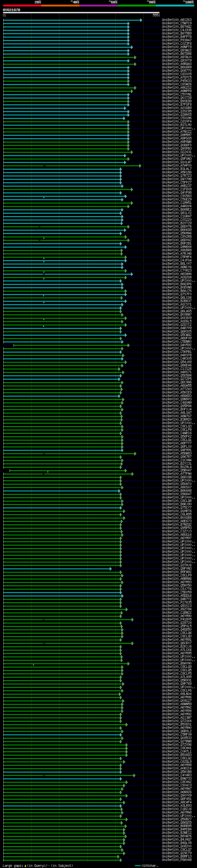The image size is (197, 868).
Task: Click the green ~80% identity legend bar
Action: click(x=137, y=6)
